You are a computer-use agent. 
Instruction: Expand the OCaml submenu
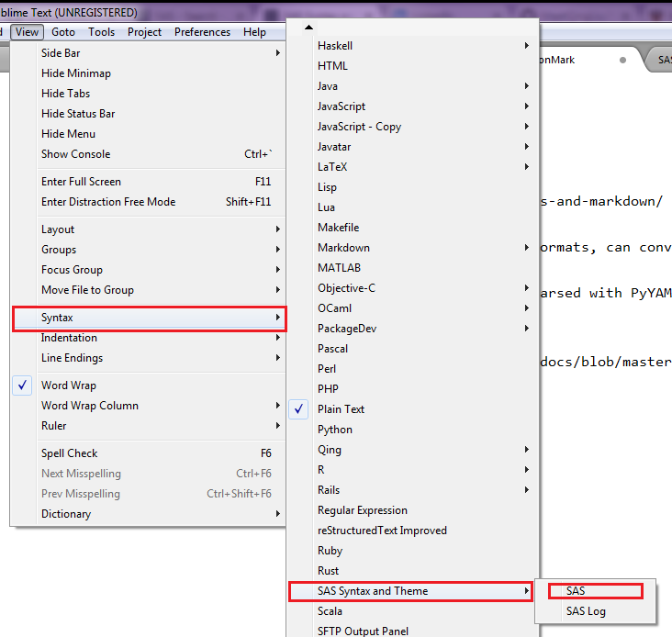pos(412,308)
